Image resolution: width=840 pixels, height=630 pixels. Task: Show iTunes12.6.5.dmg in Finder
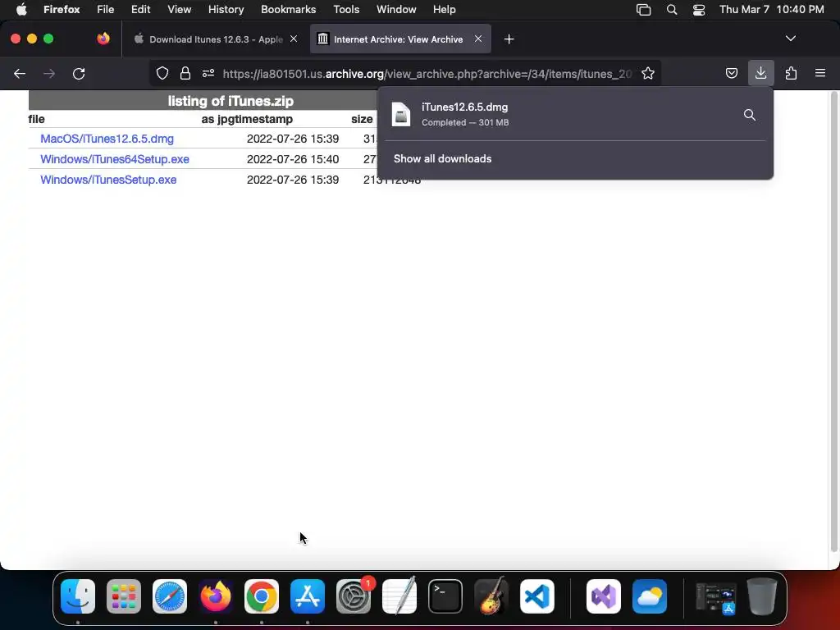750,115
